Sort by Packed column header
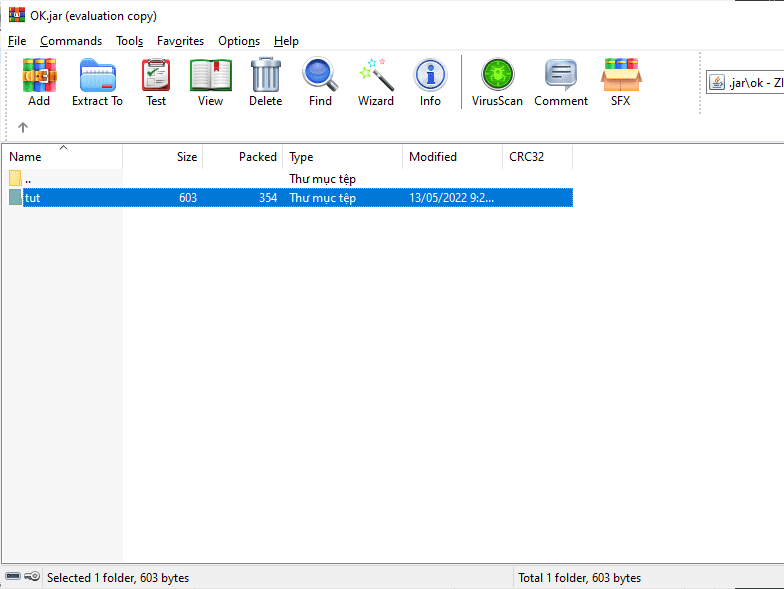784x589 pixels. click(x=242, y=156)
